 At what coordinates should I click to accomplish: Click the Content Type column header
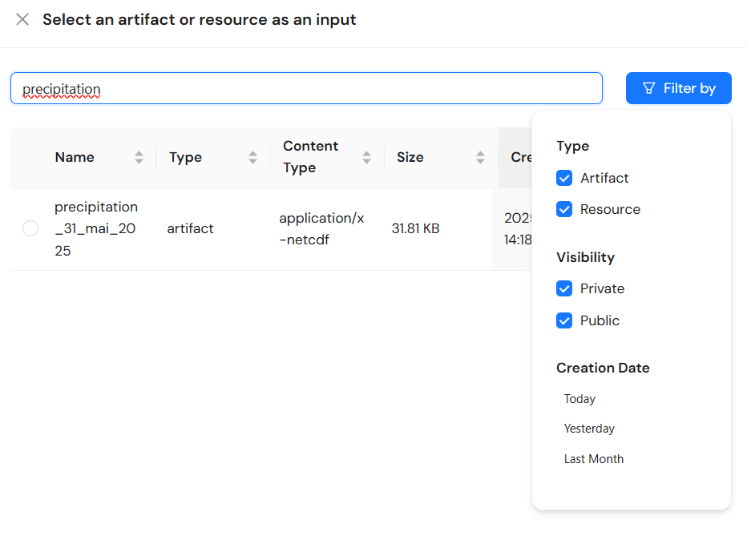[310, 157]
